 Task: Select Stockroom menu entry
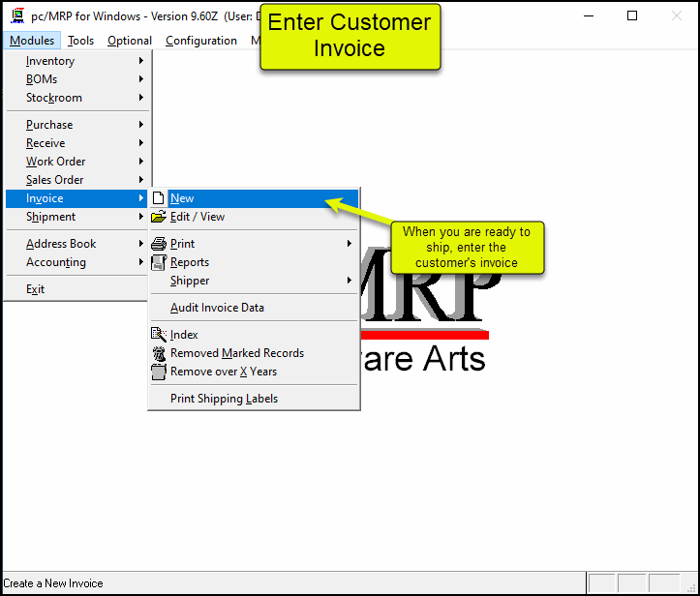point(76,98)
